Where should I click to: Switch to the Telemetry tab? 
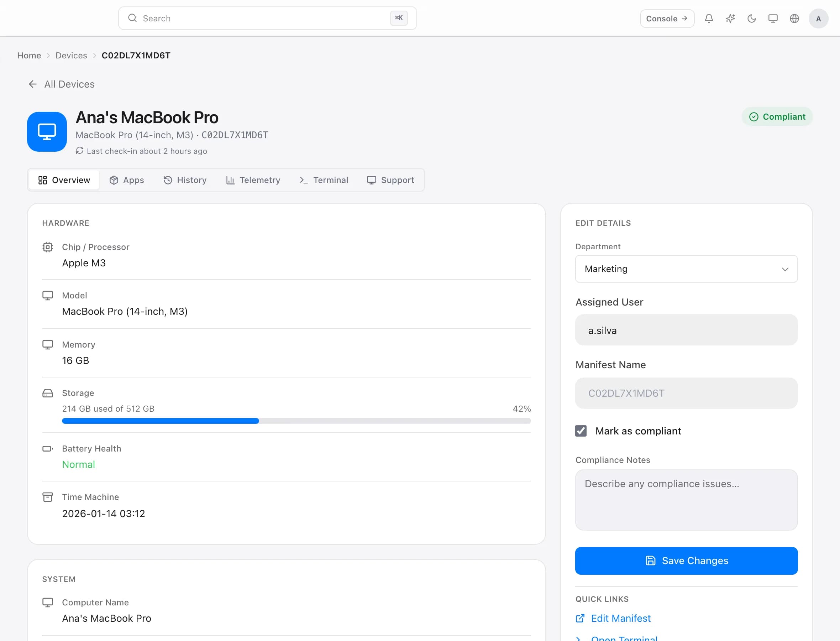tap(253, 180)
